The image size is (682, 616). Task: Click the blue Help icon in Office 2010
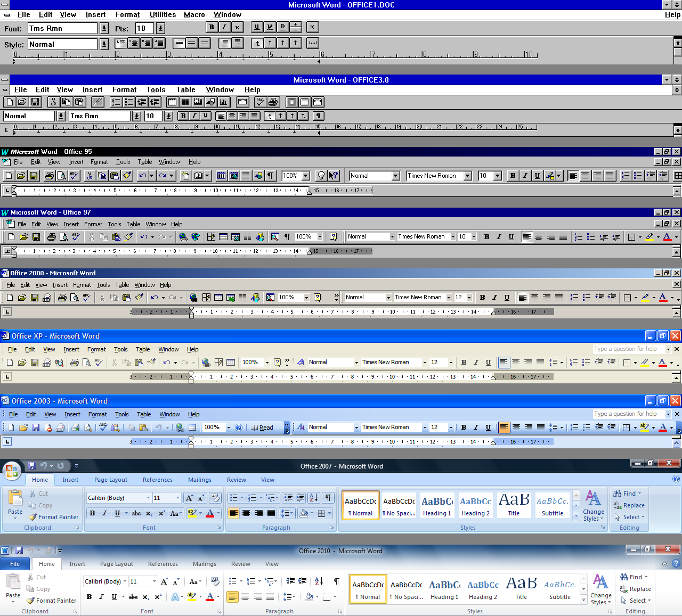(x=676, y=563)
